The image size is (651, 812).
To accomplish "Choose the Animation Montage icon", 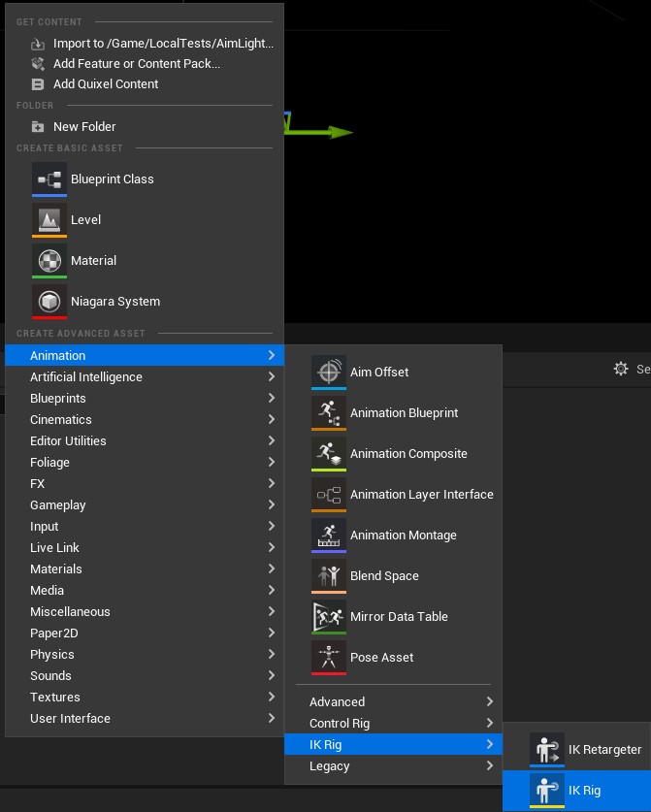I will pyautogui.click(x=328, y=535).
